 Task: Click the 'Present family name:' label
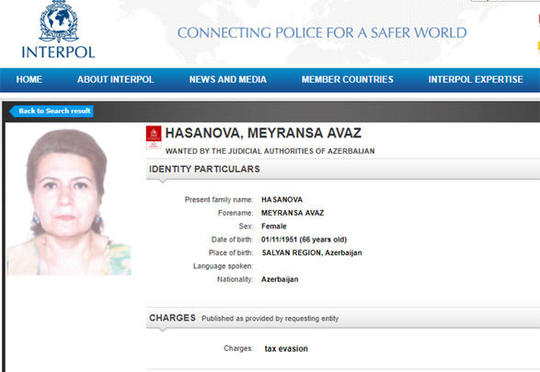point(219,200)
